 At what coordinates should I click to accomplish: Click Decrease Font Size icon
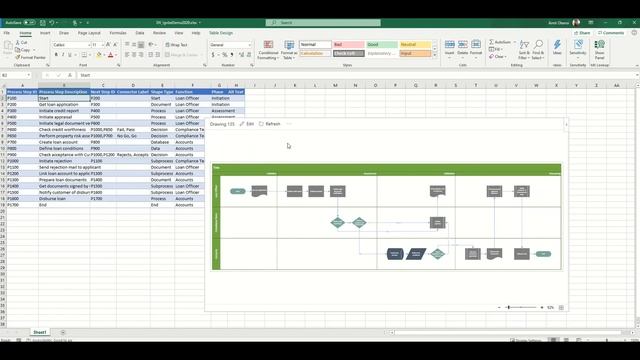tap(115, 44)
